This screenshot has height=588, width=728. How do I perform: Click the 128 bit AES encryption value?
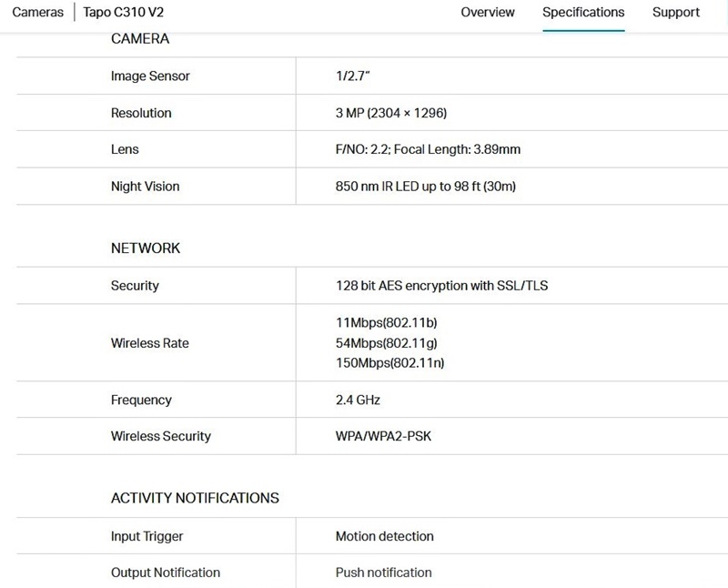pyautogui.click(x=441, y=286)
